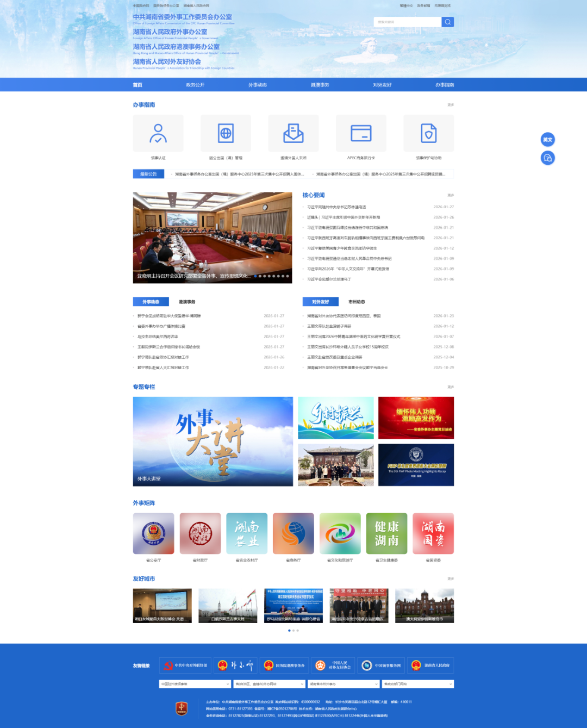587x728 pixels.
Task: Click 更多 link beside 核心要闻
Action: (x=451, y=195)
